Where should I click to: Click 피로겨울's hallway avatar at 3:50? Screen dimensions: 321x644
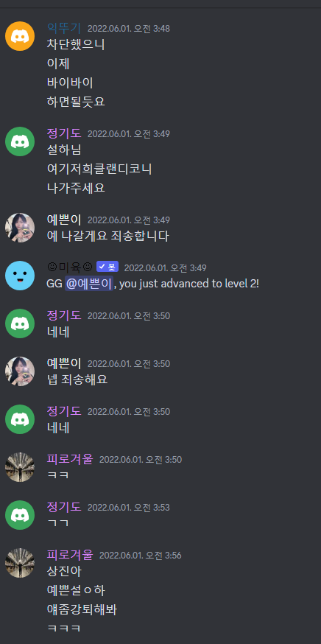pyautogui.click(x=20, y=467)
